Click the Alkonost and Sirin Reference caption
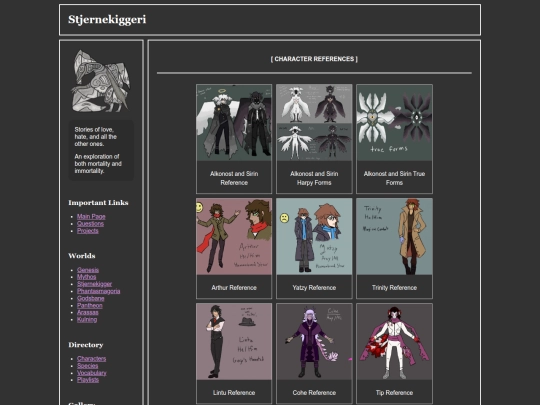Screen dimensions: 540x405 point(234,178)
